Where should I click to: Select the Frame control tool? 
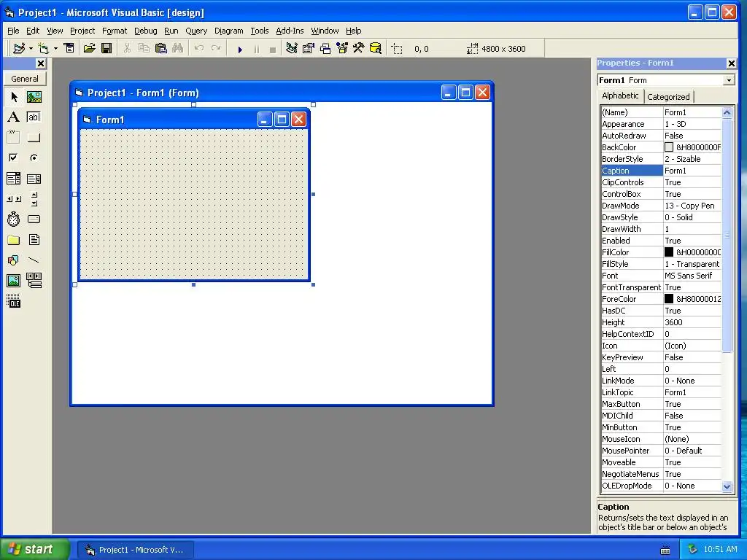tap(14, 138)
